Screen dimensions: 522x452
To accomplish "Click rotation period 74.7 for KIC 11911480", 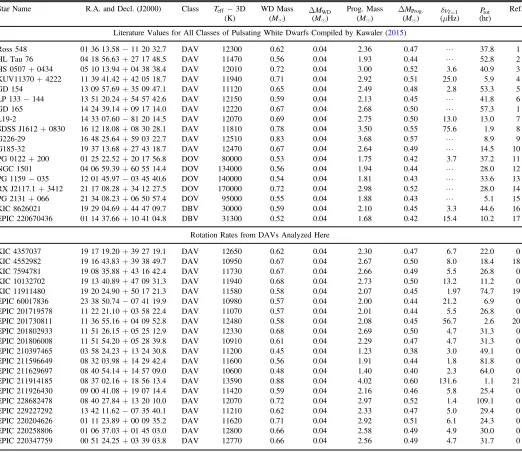I will click(487, 291).
